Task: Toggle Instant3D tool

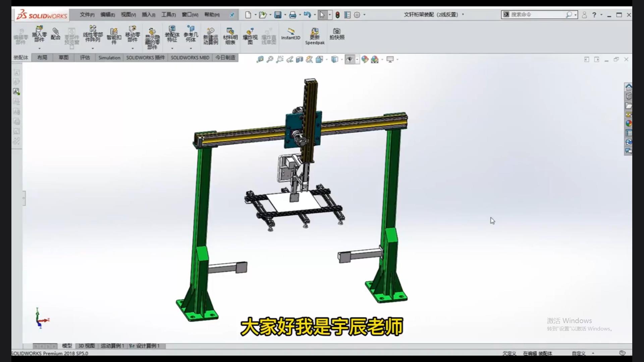Action: click(290, 34)
